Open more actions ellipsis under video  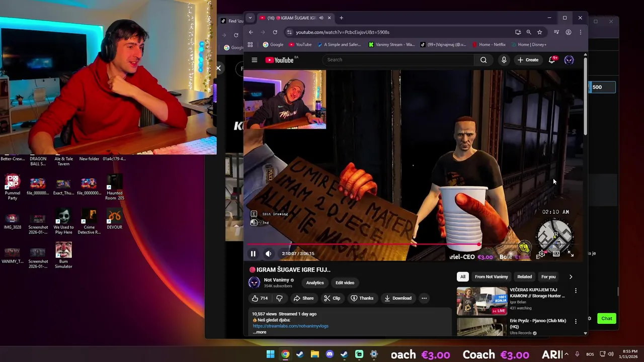(x=424, y=298)
